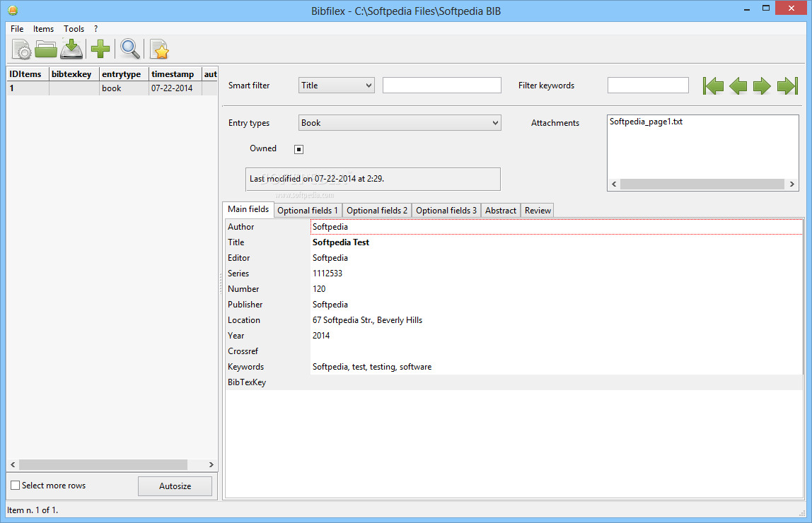Click the 'book' entrytype cell
This screenshot has width=812, height=523.
click(x=124, y=88)
